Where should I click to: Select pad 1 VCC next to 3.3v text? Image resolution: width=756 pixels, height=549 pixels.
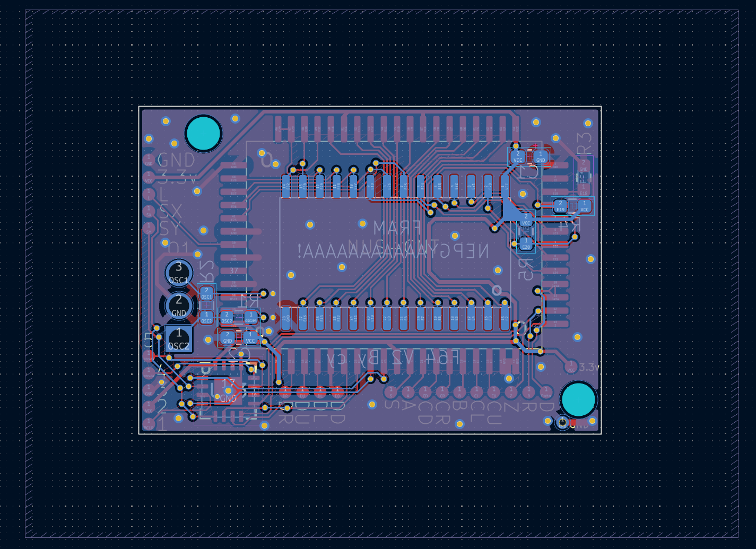click(571, 367)
